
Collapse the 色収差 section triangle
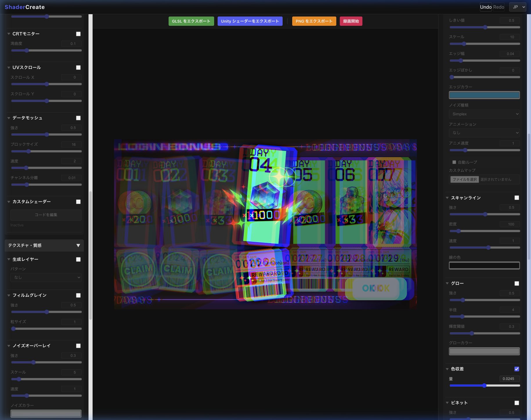tap(447, 369)
